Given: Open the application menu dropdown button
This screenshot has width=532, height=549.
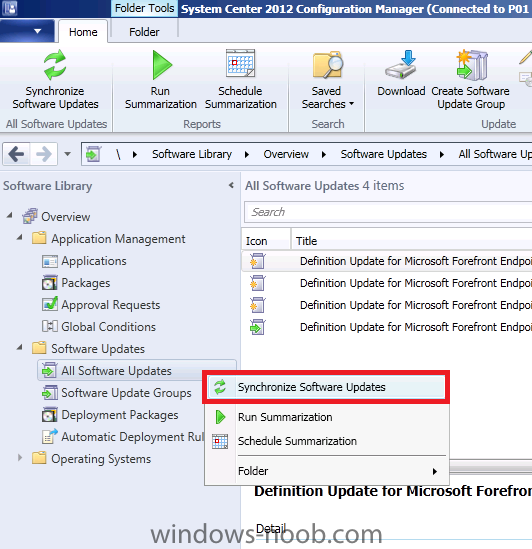Looking at the screenshot, I should pos(27,32).
